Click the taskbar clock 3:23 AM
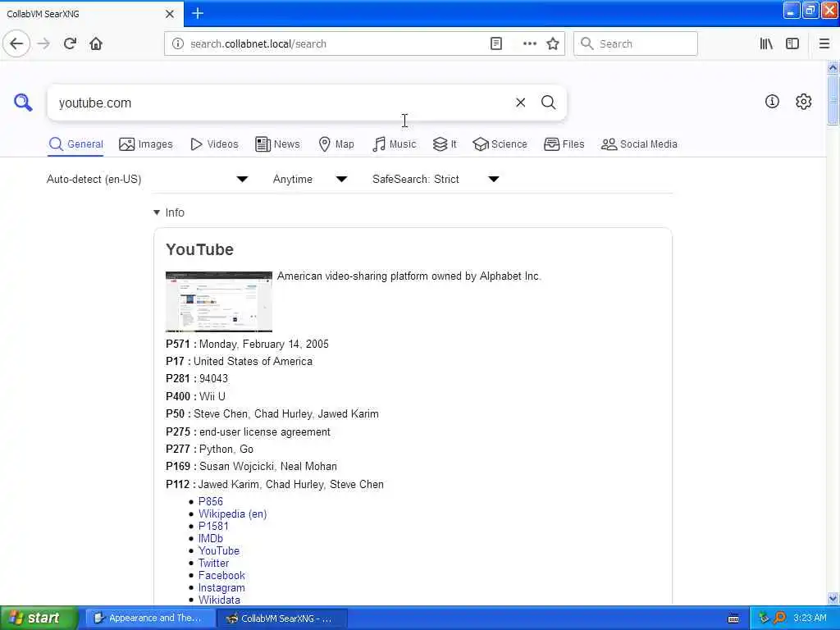 [x=810, y=619]
